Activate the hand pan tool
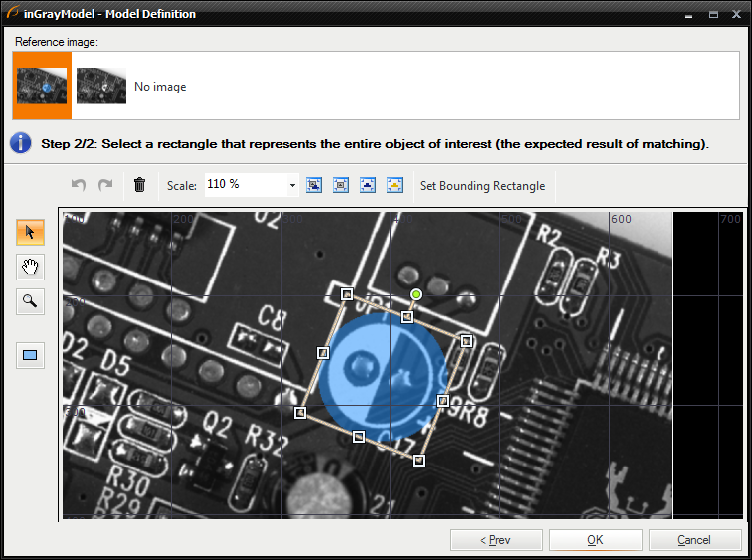 pyautogui.click(x=30, y=267)
